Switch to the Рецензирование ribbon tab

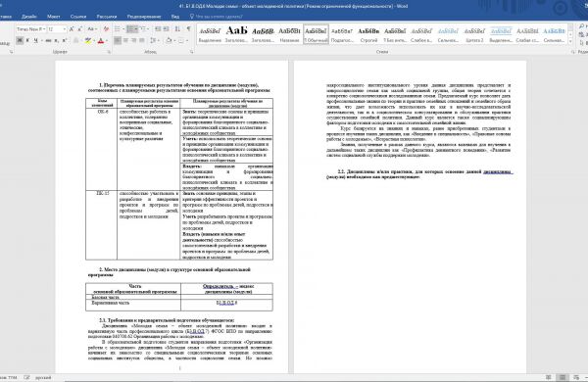click(144, 17)
